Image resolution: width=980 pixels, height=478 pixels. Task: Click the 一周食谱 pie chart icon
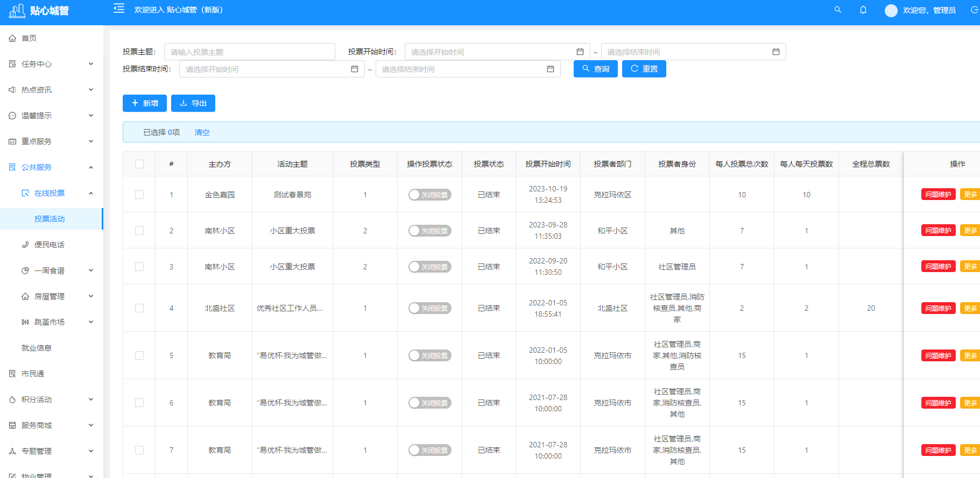(25, 270)
